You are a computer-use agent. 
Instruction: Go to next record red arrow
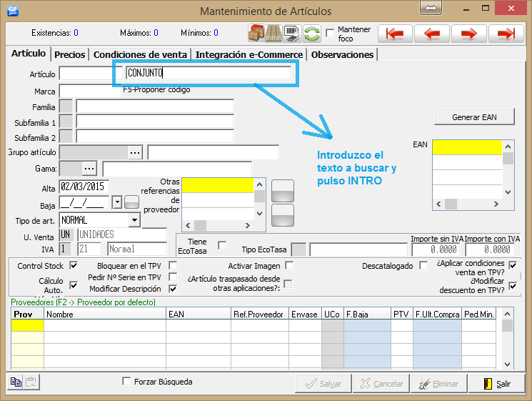(x=468, y=34)
